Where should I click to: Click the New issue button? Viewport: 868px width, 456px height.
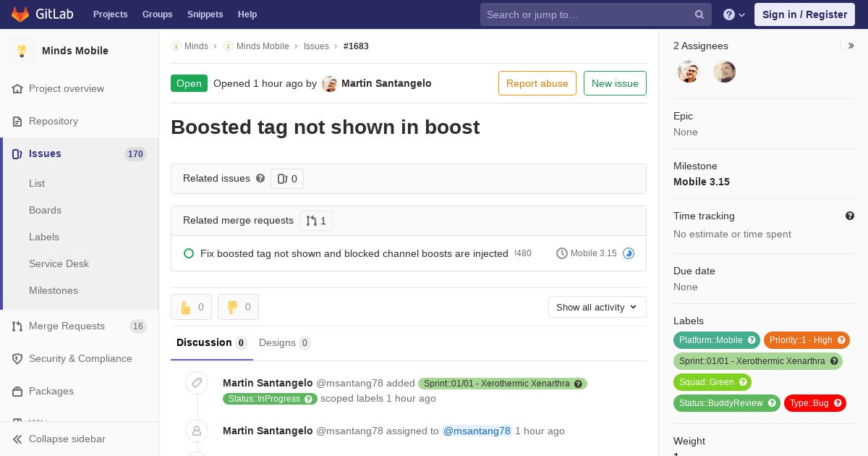pyautogui.click(x=615, y=83)
